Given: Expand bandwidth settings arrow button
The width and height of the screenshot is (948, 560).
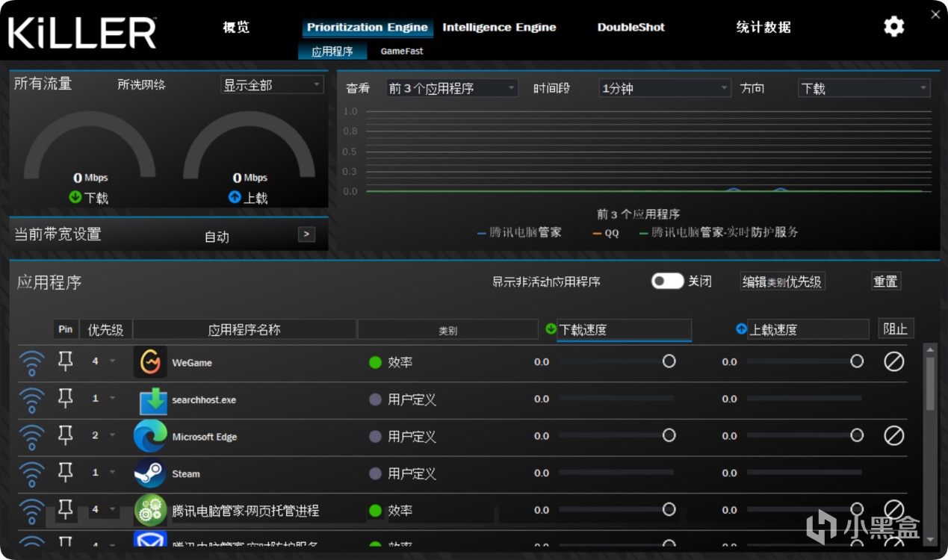Looking at the screenshot, I should click(x=306, y=234).
